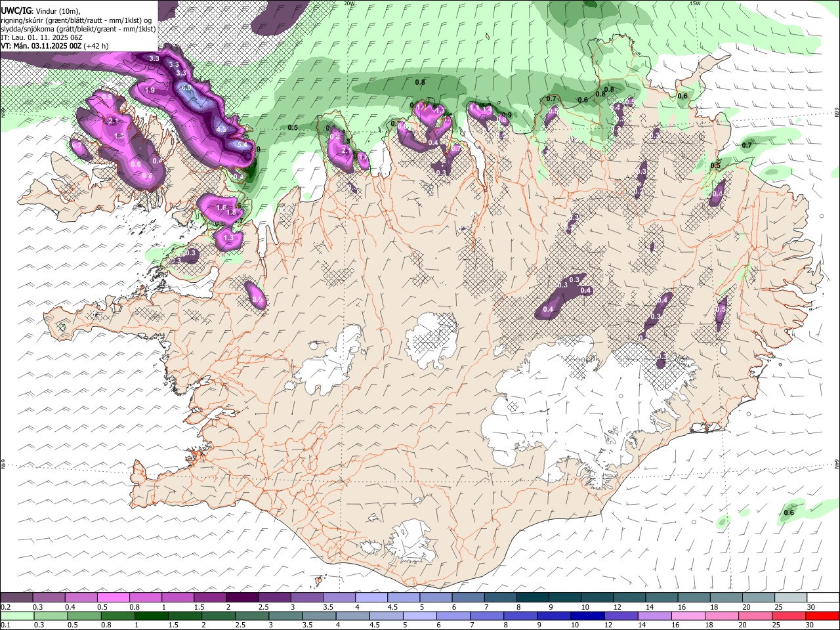Click the VT: Mán. 03.11.2025 00Z line
Screen dimensions: 840x630
click(55, 46)
